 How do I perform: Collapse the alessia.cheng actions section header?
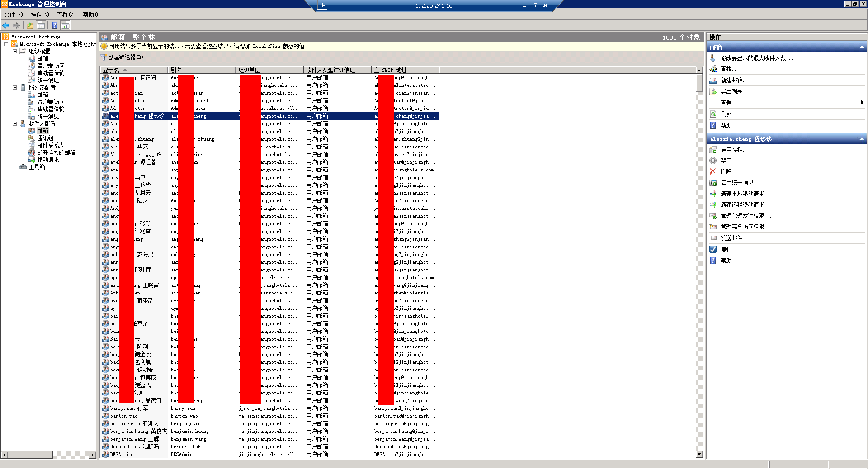862,139
